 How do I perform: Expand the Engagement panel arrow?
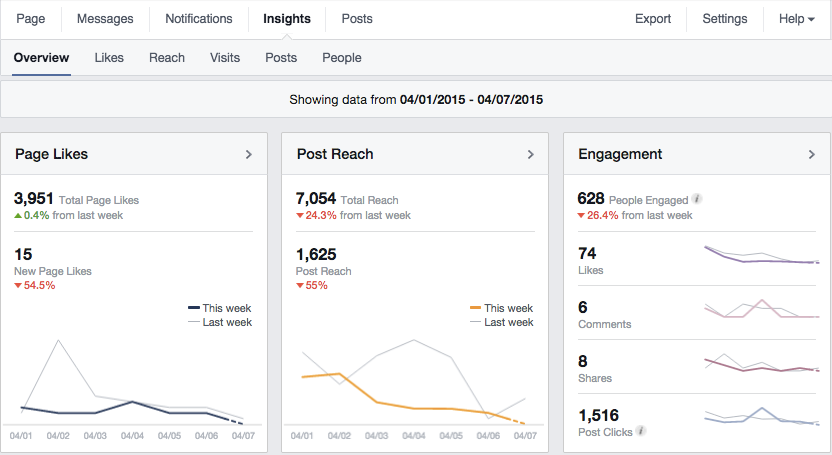pos(812,154)
